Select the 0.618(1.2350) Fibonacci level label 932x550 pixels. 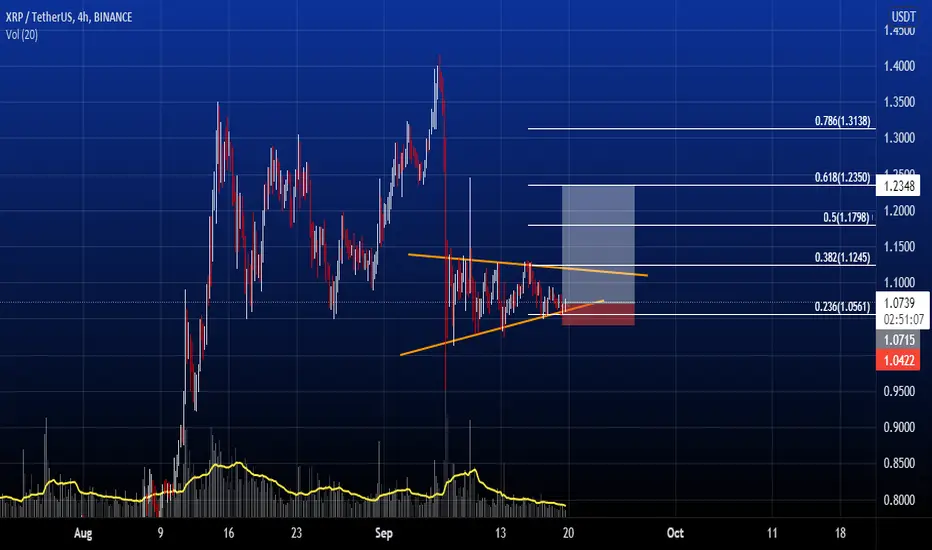pyautogui.click(x=842, y=177)
